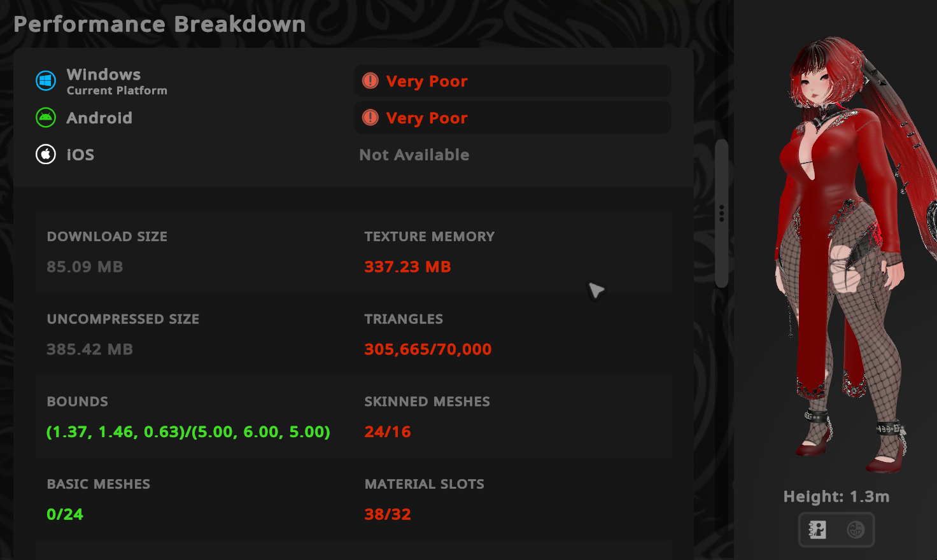Screen dimensions: 937x560
Task: Select the Material Slots 38/32 stat
Action: point(388,514)
